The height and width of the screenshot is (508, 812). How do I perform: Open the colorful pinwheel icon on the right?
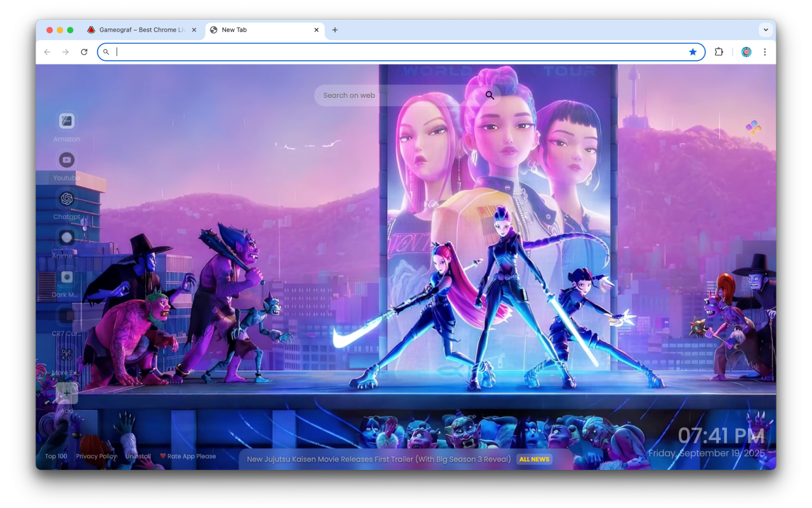click(753, 128)
